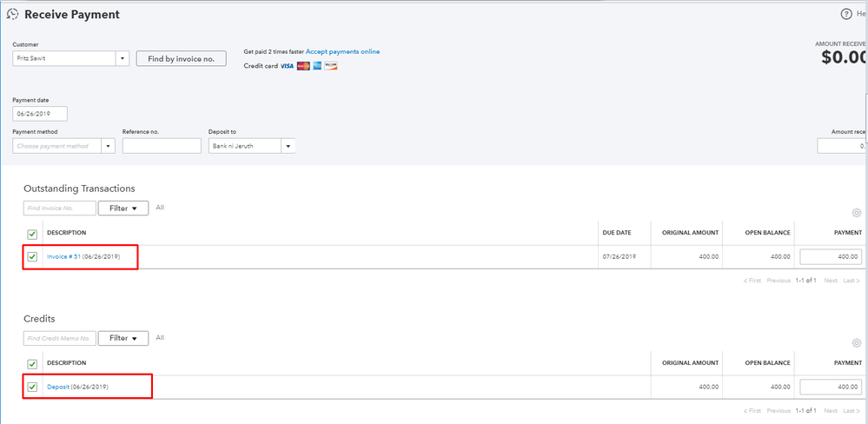The image size is (868, 424).
Task: Click the Deposit credit payment amount field
Action: coord(831,387)
